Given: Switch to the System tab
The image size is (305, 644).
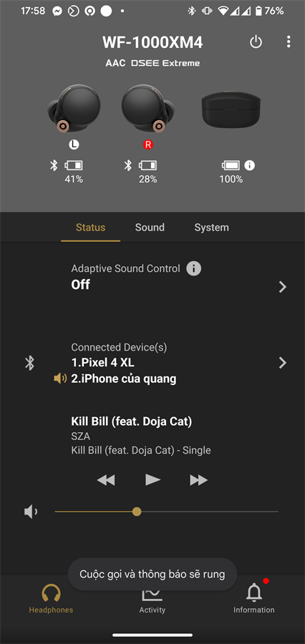Looking at the screenshot, I should 212,228.
